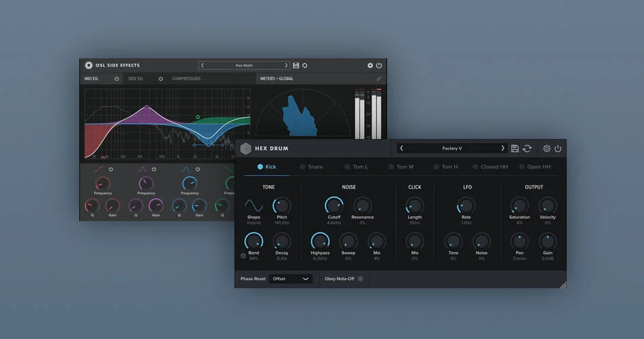The width and height of the screenshot is (644, 339).
Task: Select the Tom H tab label
Action: [x=449, y=167]
